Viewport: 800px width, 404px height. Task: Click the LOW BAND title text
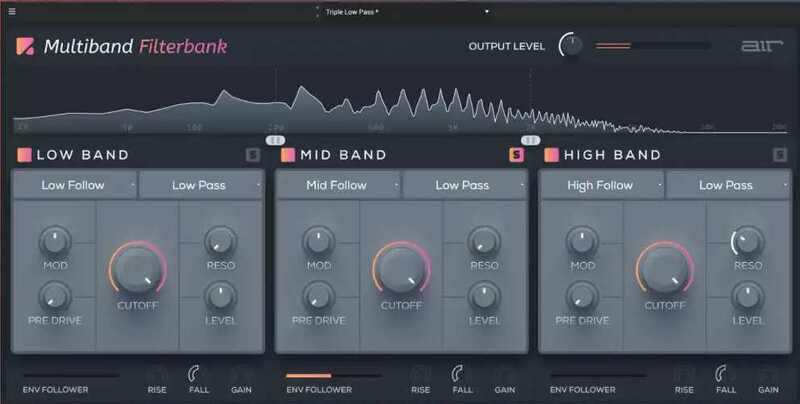click(x=83, y=155)
